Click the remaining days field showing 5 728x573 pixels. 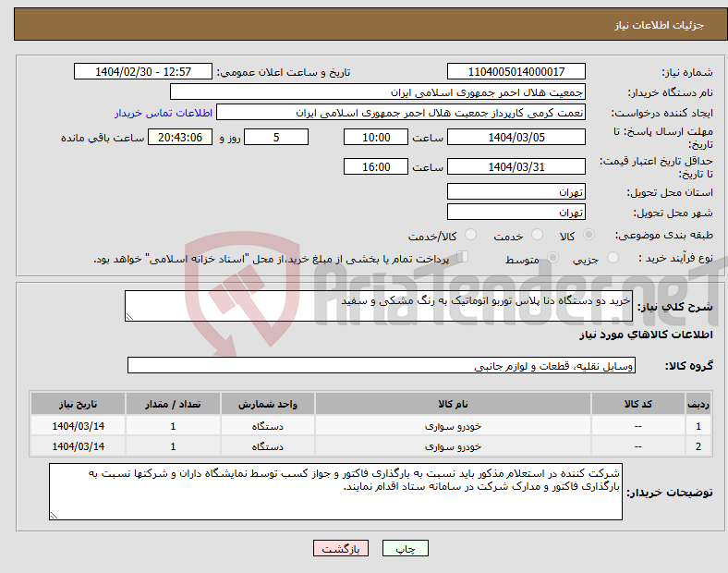[276, 137]
